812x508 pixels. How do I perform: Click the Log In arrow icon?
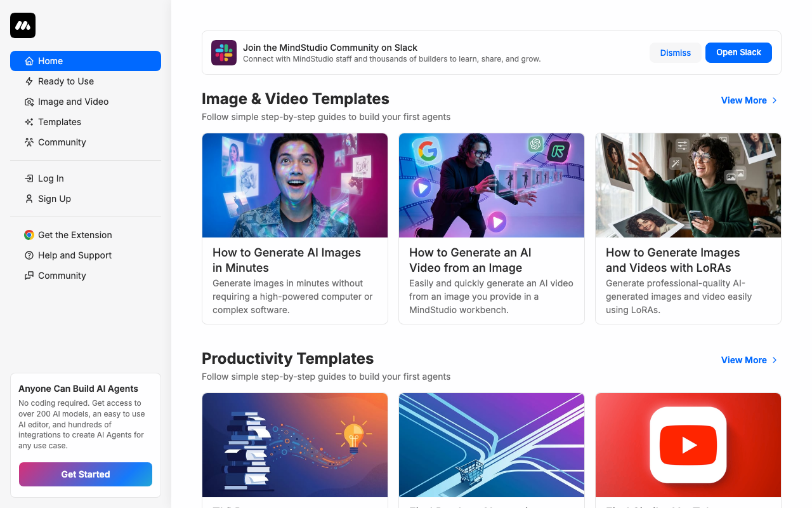coord(29,178)
